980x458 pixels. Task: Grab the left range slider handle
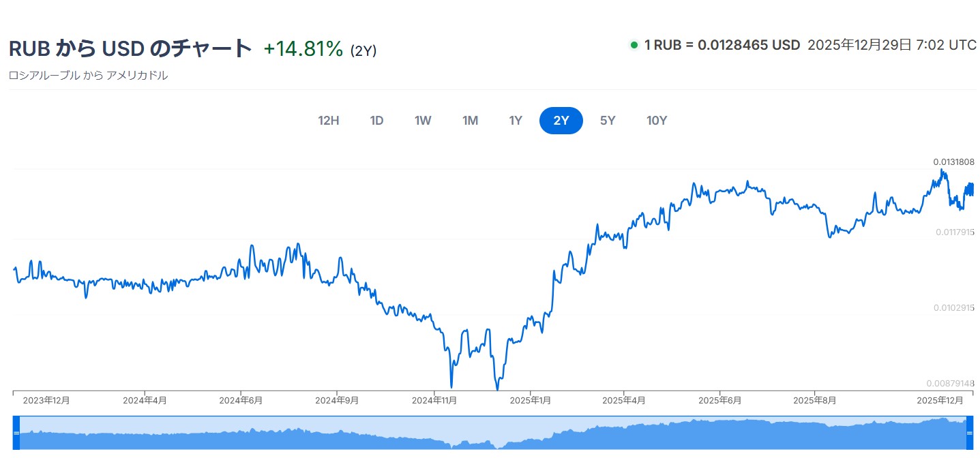[16, 433]
